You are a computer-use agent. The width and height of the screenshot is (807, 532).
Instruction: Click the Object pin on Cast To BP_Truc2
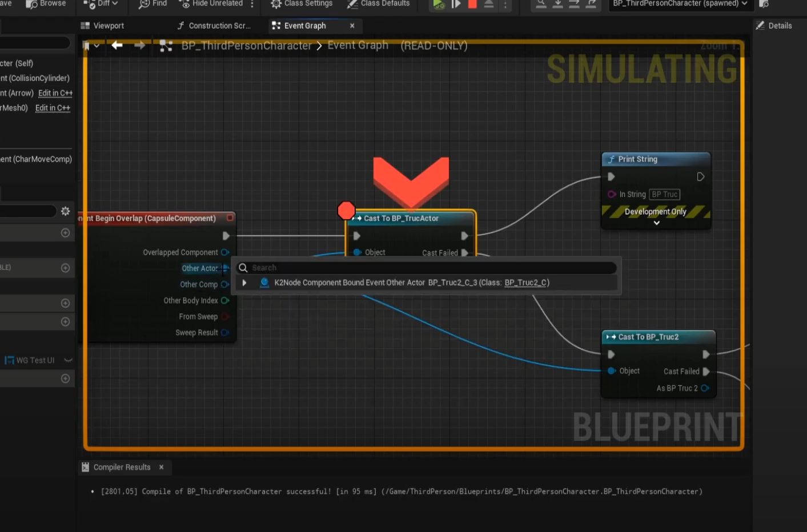pos(612,371)
